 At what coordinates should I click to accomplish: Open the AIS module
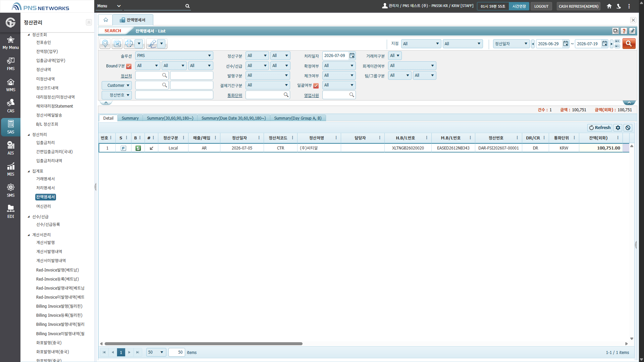point(10,148)
